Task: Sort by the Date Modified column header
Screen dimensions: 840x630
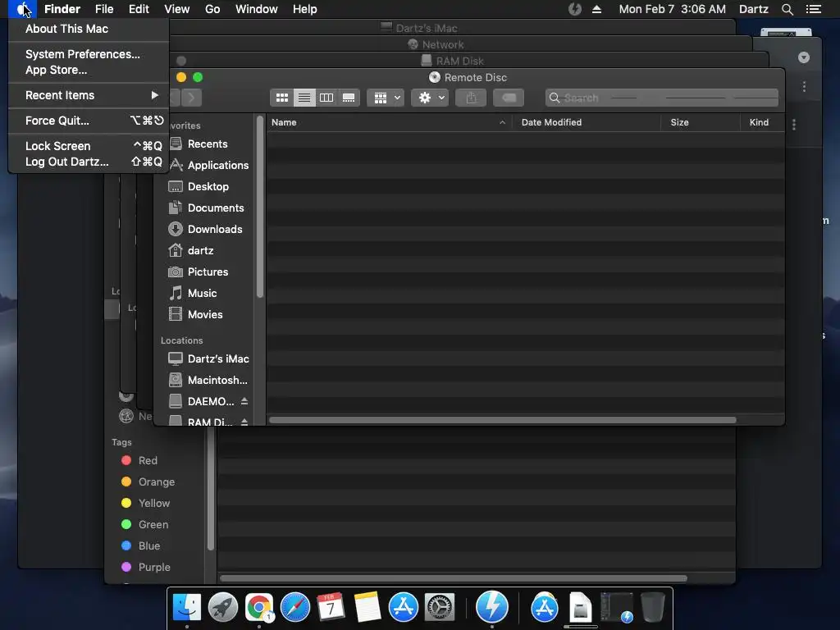Action: pyautogui.click(x=586, y=123)
